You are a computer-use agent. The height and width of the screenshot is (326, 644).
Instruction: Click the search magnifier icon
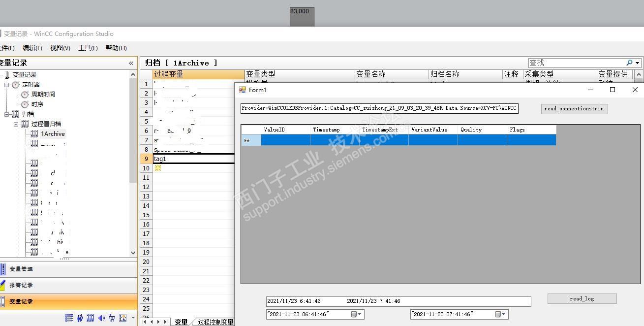tap(629, 63)
